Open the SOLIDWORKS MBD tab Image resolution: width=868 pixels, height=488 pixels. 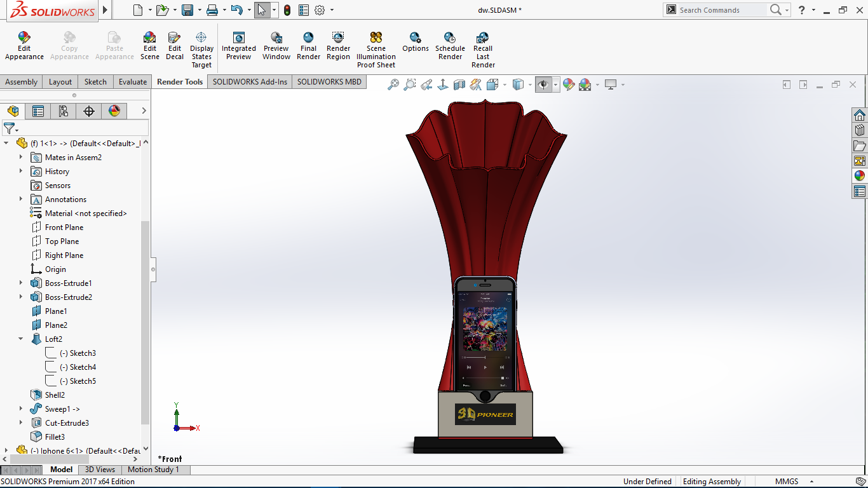329,82
